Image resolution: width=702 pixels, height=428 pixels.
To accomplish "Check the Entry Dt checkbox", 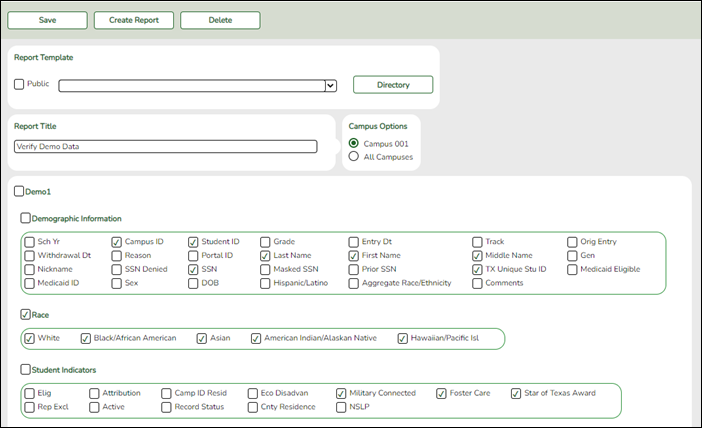I will point(354,242).
